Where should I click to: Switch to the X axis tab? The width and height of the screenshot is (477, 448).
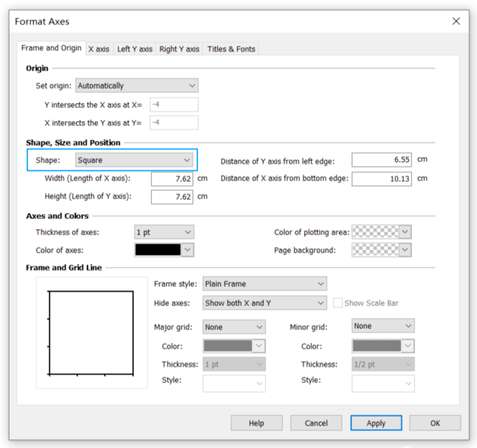tap(99, 49)
